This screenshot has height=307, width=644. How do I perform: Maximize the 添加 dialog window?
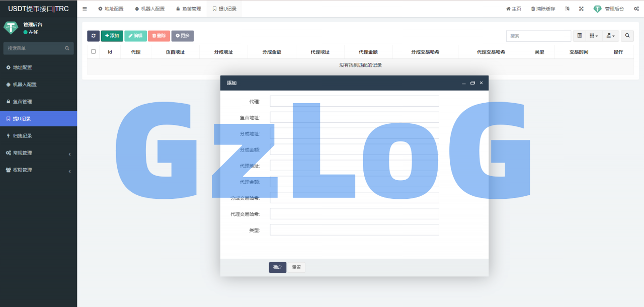point(472,83)
